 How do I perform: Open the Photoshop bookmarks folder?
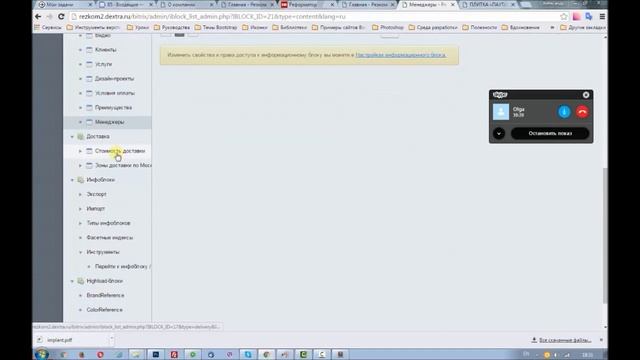tap(388, 27)
